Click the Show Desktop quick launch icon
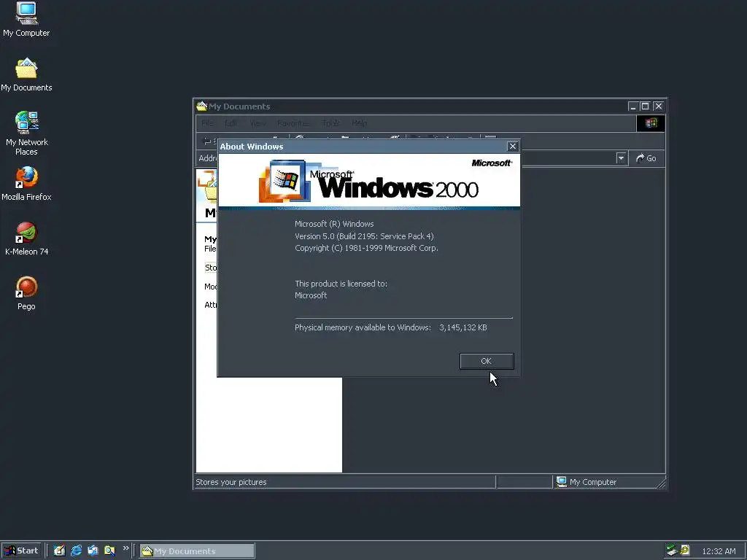747x560 pixels. [x=59, y=551]
